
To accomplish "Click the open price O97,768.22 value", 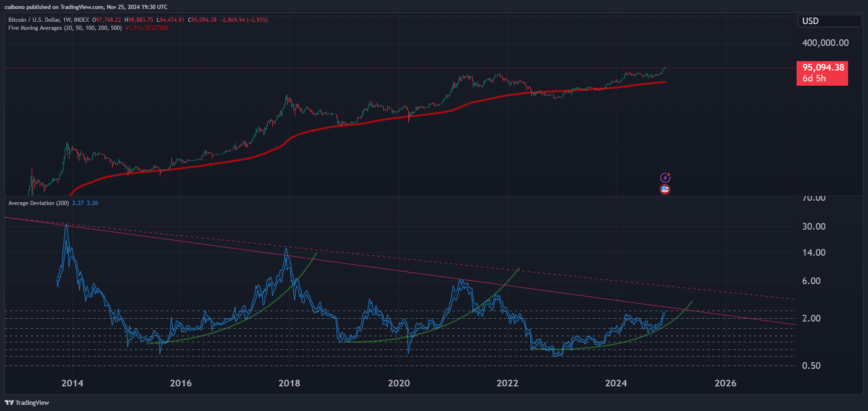I will pyautogui.click(x=106, y=20).
